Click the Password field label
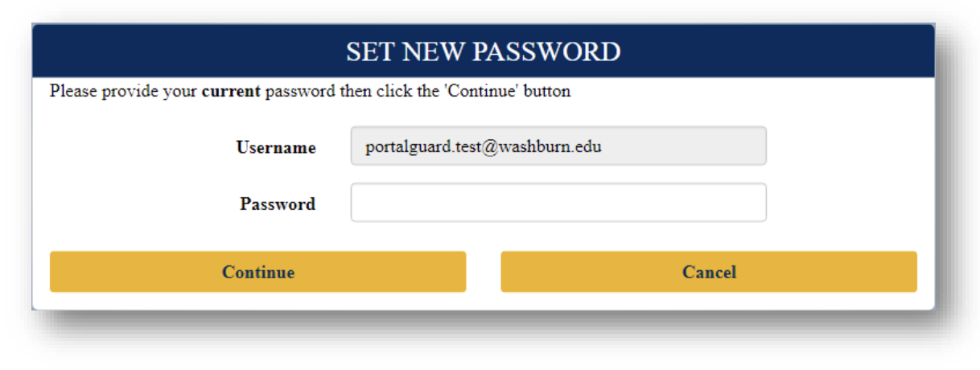This screenshot has width=980, height=370. [x=277, y=204]
